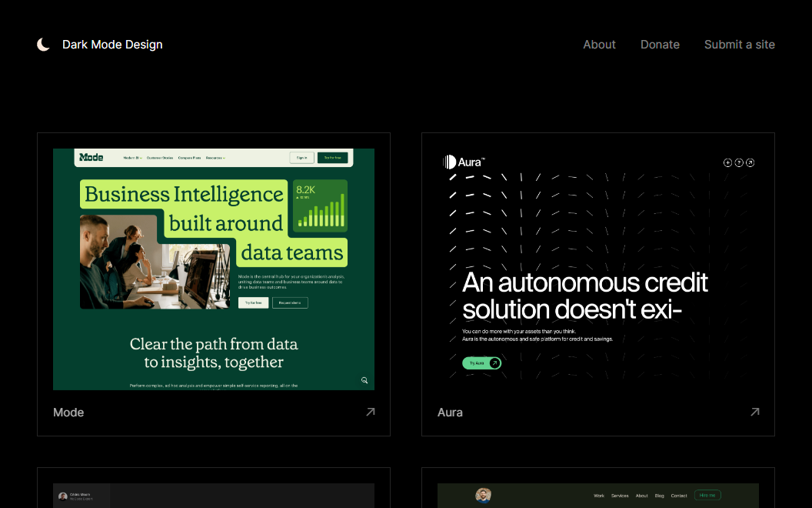The width and height of the screenshot is (812, 508).
Task: Click the round avatar in bottom-right preview
Action: (483, 495)
